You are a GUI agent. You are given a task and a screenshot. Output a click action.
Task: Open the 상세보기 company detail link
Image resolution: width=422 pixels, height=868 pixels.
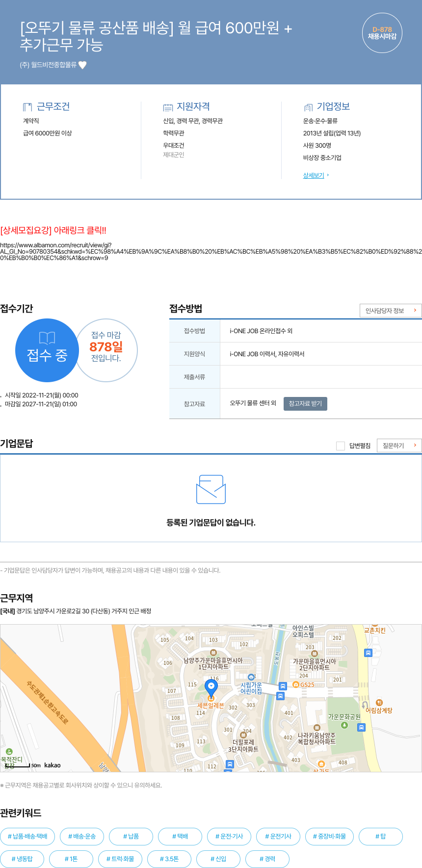[314, 175]
